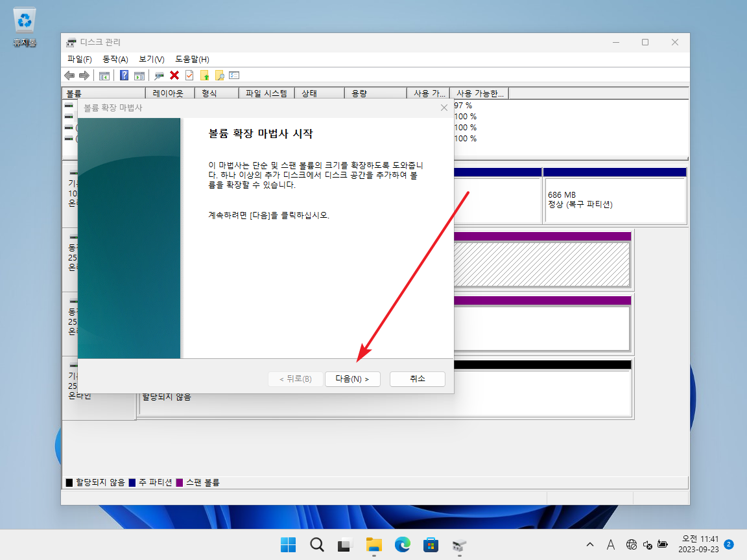
Task: Sort by the 볼륨 column header
Action: [x=104, y=93]
